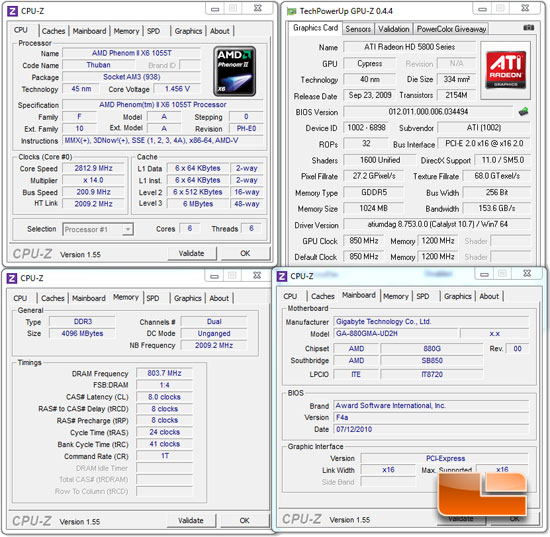Click Validate in Memory CPU-Z window
The height and width of the screenshot is (537, 550).
click(x=191, y=521)
